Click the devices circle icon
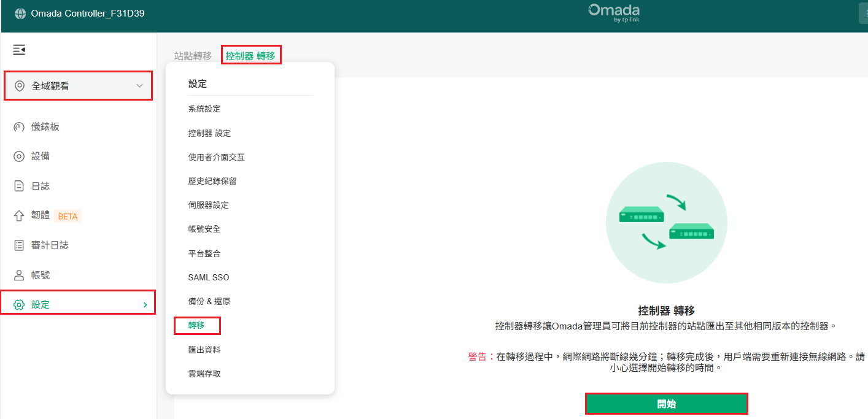 (19, 156)
